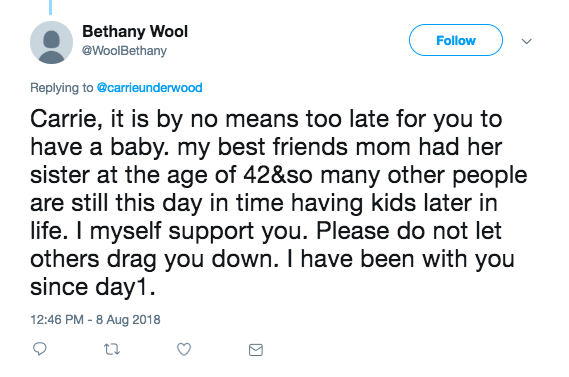Click tweet line 'have a baby. my best friends'
Viewport: 569px width, 377px height.
(266, 147)
